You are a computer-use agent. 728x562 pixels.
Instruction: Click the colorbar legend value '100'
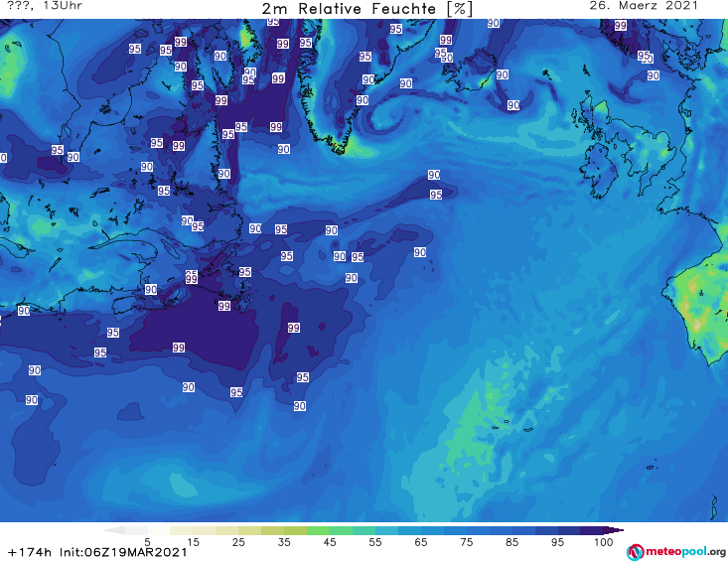click(x=604, y=542)
